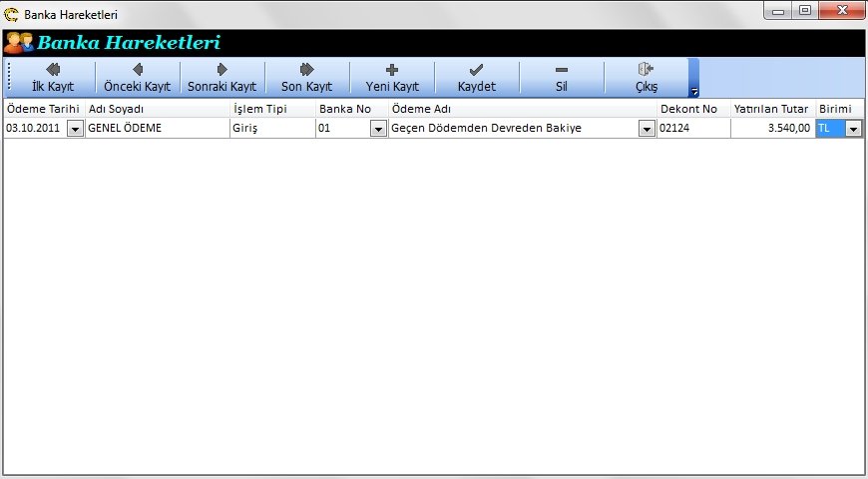Viewport: 868px width, 479px height.
Task: Expand the Birimi currency dropdown
Action: (x=853, y=129)
